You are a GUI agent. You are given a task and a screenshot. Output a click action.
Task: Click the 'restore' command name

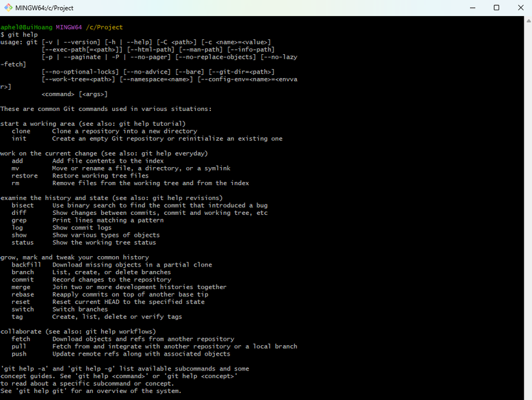[x=25, y=176]
